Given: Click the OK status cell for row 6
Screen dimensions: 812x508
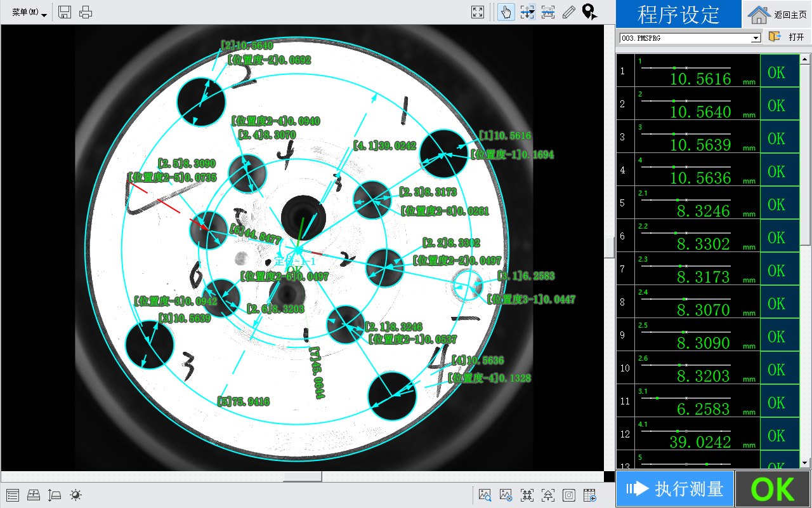Looking at the screenshot, I should (780, 236).
